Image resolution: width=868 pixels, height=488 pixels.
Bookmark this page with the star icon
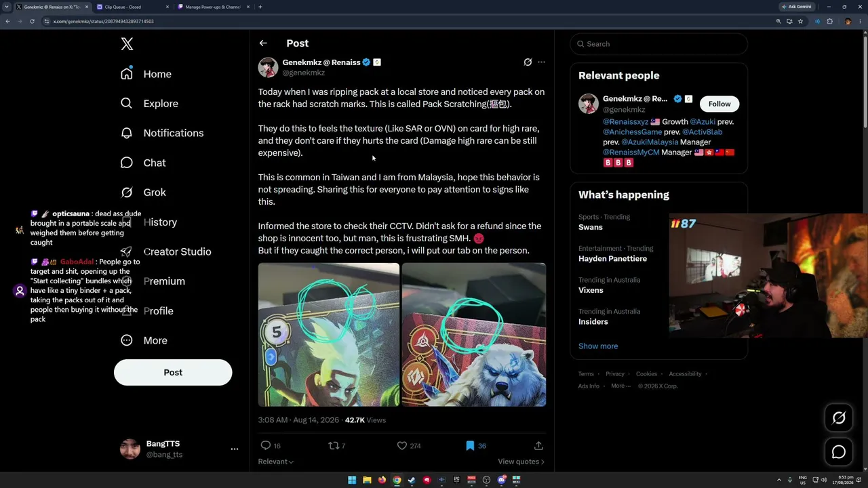coord(800,21)
